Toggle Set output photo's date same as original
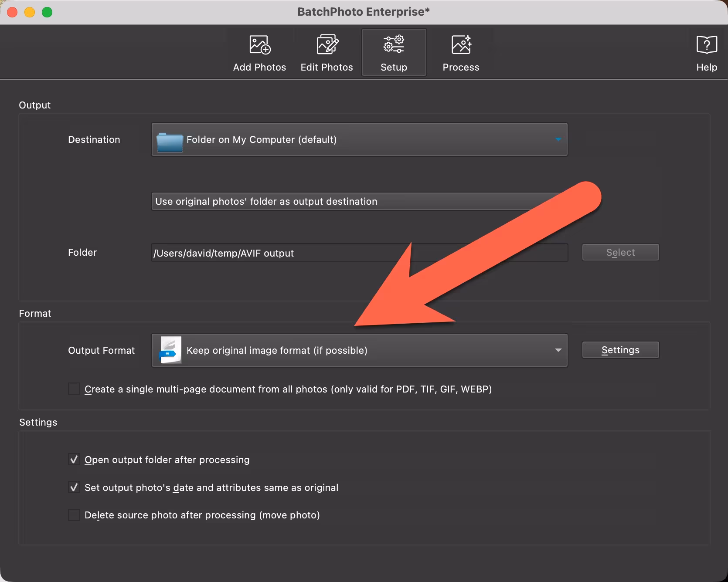This screenshot has height=582, width=728. point(74,487)
